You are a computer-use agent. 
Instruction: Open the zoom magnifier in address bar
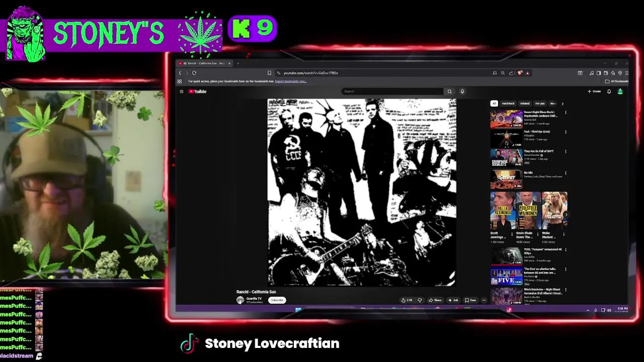click(x=503, y=73)
